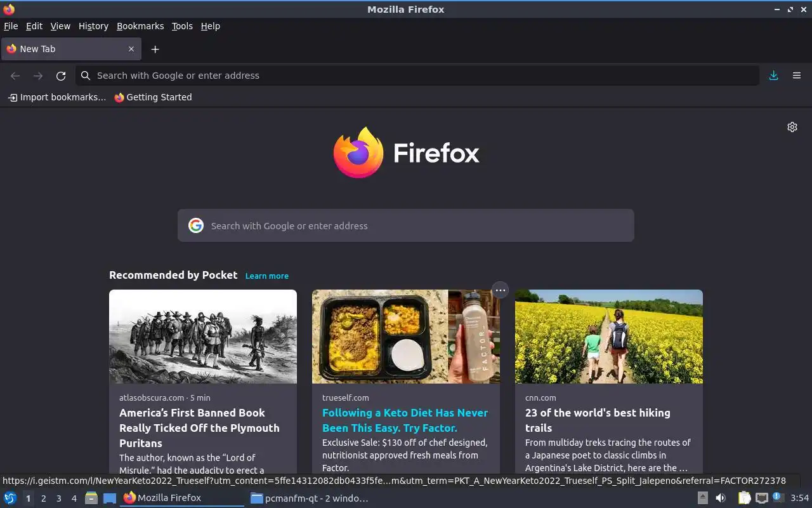Open the file manager icon in taskbar
The image size is (812, 508).
(91, 498)
